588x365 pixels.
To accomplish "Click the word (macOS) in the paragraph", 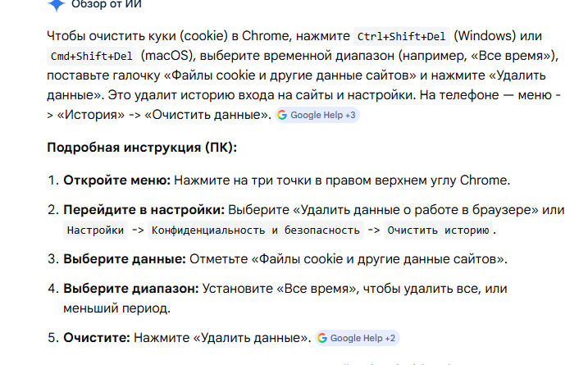I will [166, 56].
